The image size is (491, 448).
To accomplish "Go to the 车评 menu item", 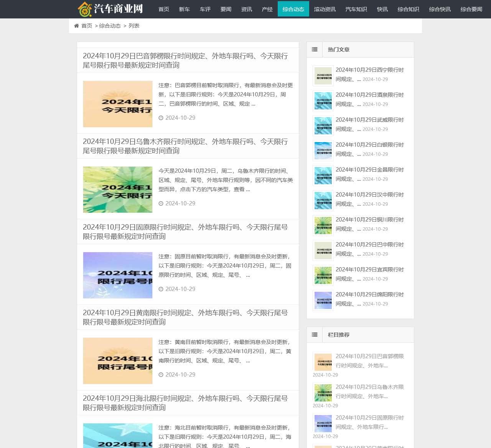I will point(205,9).
